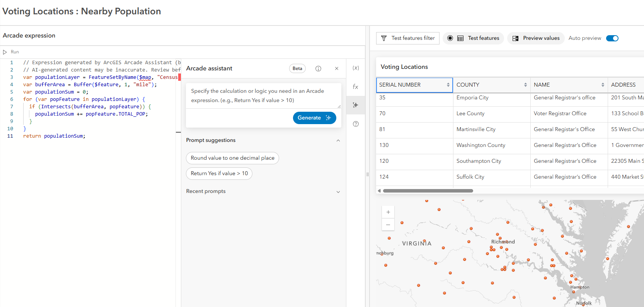Select the Test features radio option
Screen dimensions: 644x307
pyautogui.click(x=450, y=38)
